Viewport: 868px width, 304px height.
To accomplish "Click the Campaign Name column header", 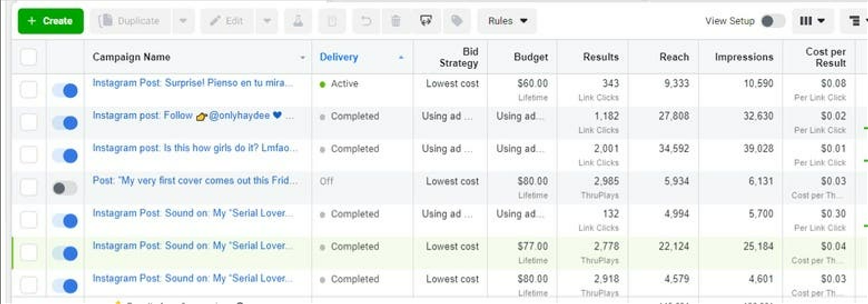I will pos(132,57).
